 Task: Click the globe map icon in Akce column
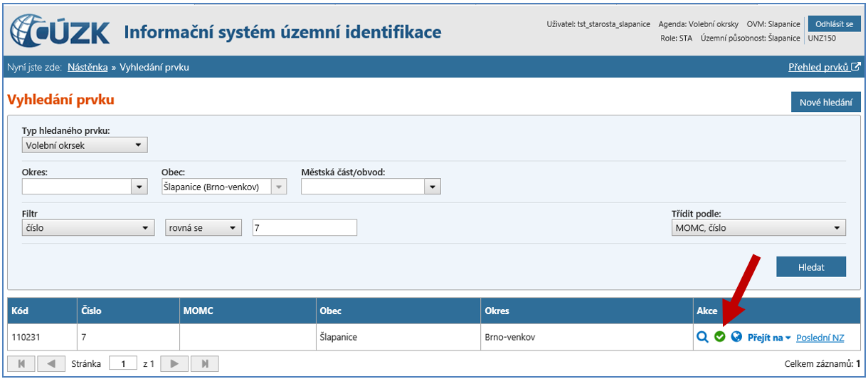736,337
